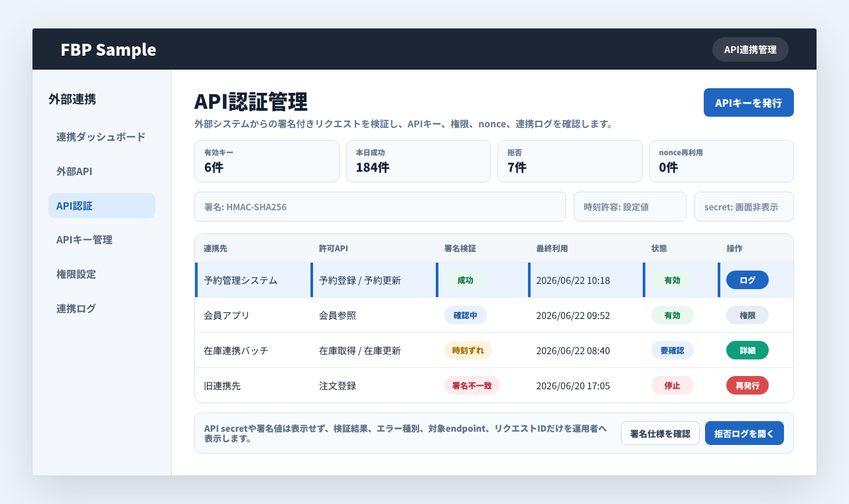Click the 時刻ずれ signature badge

pos(468,350)
